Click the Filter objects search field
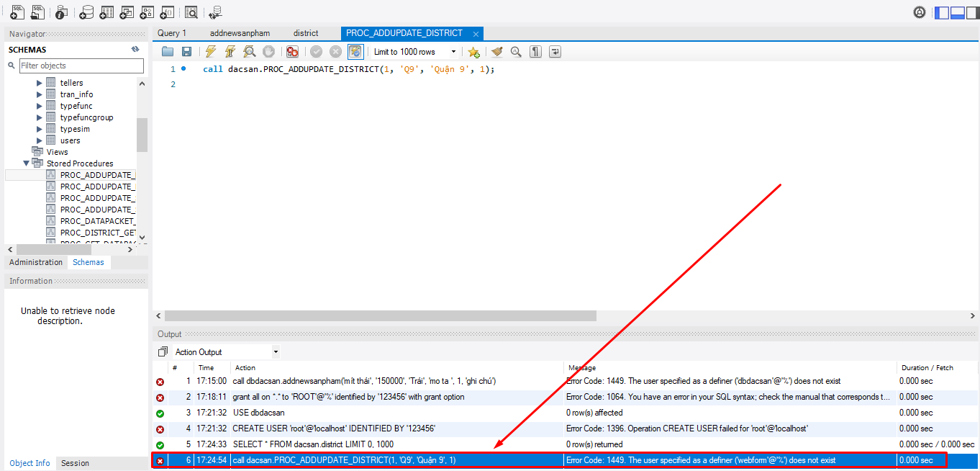The height and width of the screenshot is (471, 980). click(81, 66)
